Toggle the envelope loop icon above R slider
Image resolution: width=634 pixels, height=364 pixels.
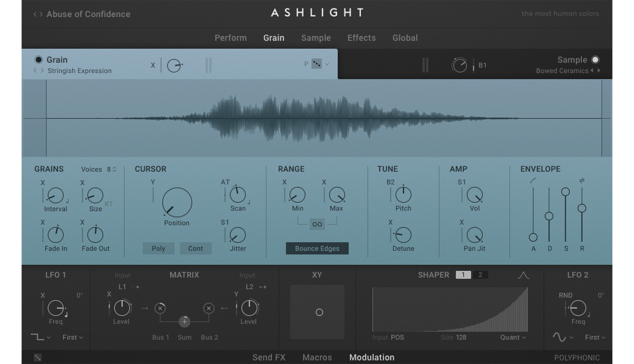[582, 181]
